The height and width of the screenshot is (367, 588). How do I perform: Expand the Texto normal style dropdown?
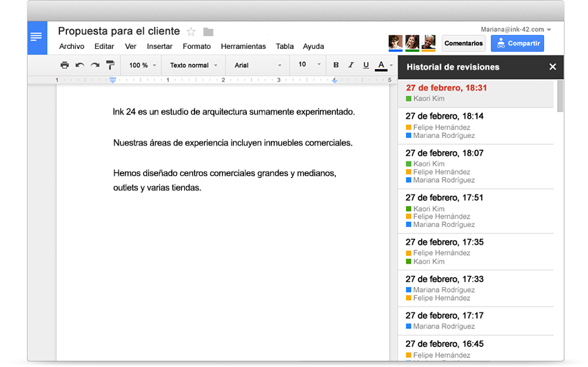[193, 66]
